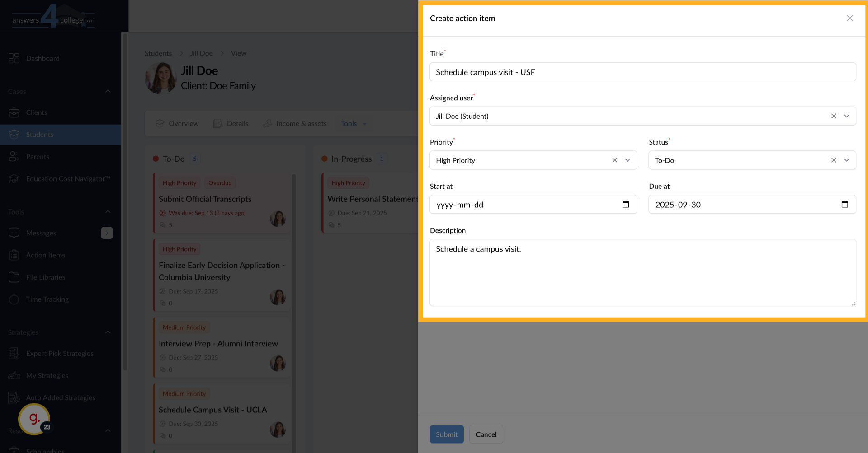The width and height of the screenshot is (868, 453).
Task: Cancel creating the action item
Action: click(x=486, y=434)
